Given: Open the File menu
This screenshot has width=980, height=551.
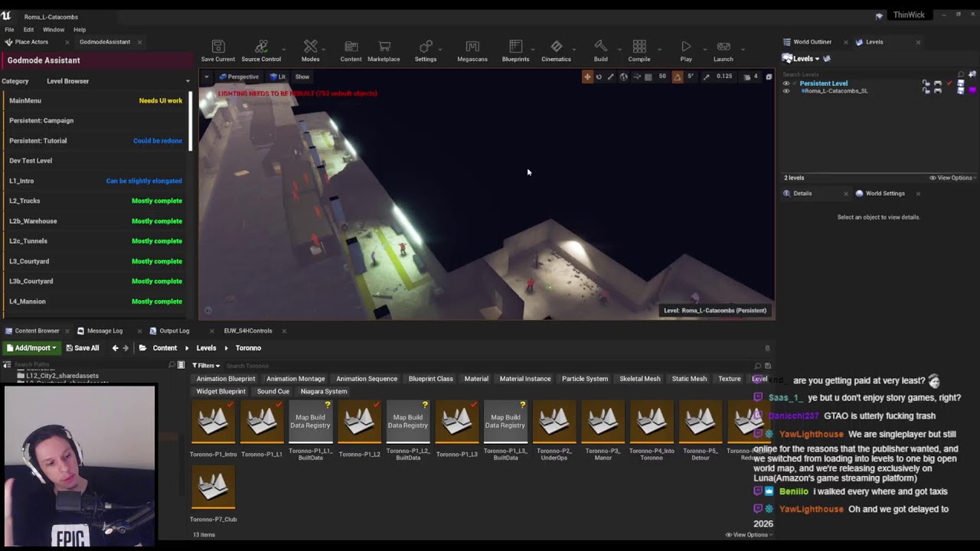Looking at the screenshot, I should point(9,30).
